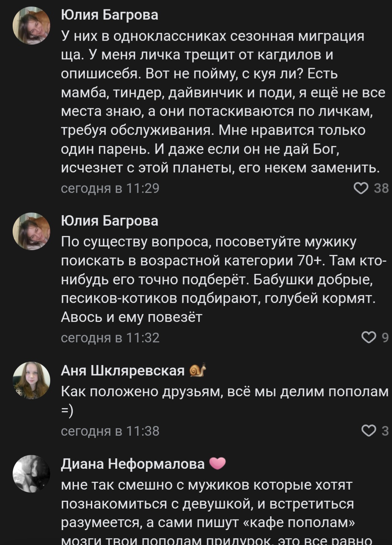Like the comment posted at 11:32
Screen dimensions: 392x545
(x=369, y=338)
